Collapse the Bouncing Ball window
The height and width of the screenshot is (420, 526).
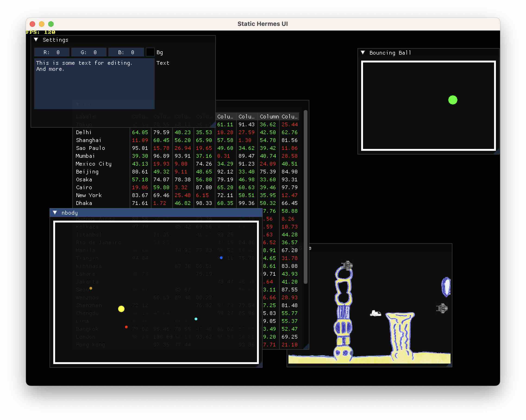coord(363,53)
